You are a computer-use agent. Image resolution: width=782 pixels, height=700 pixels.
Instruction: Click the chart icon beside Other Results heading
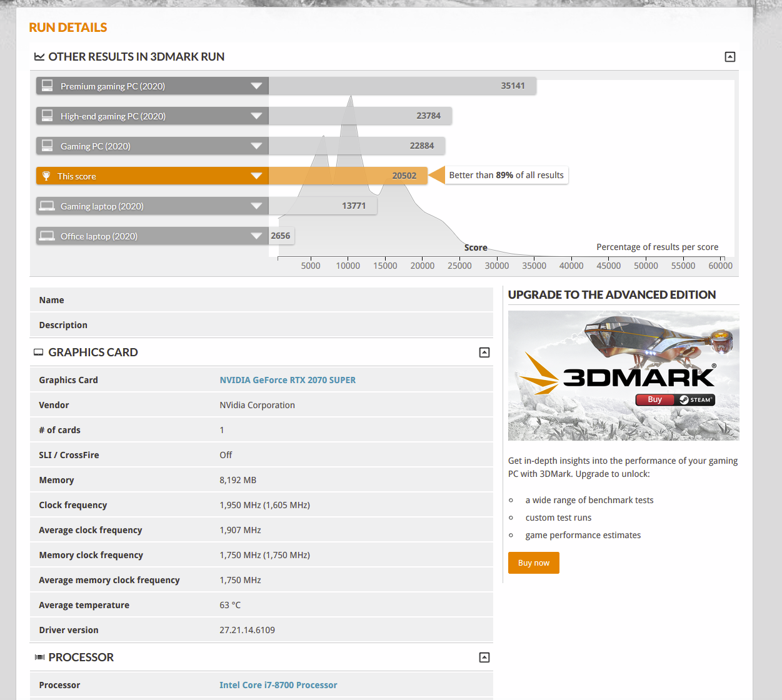tap(39, 57)
